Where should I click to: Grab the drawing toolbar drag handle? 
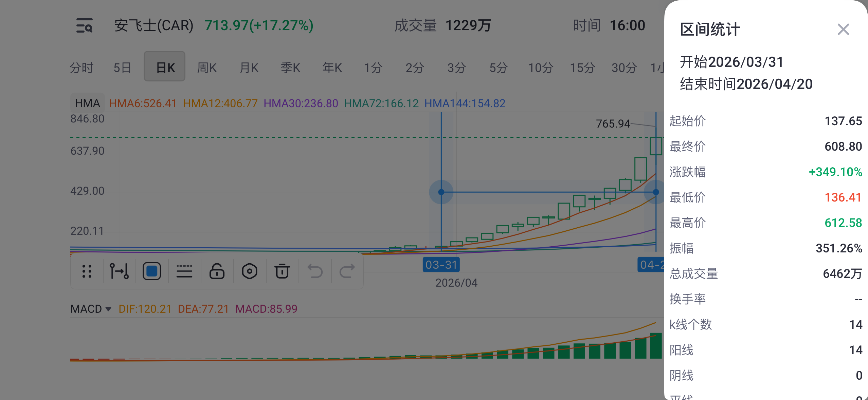pos(87,271)
